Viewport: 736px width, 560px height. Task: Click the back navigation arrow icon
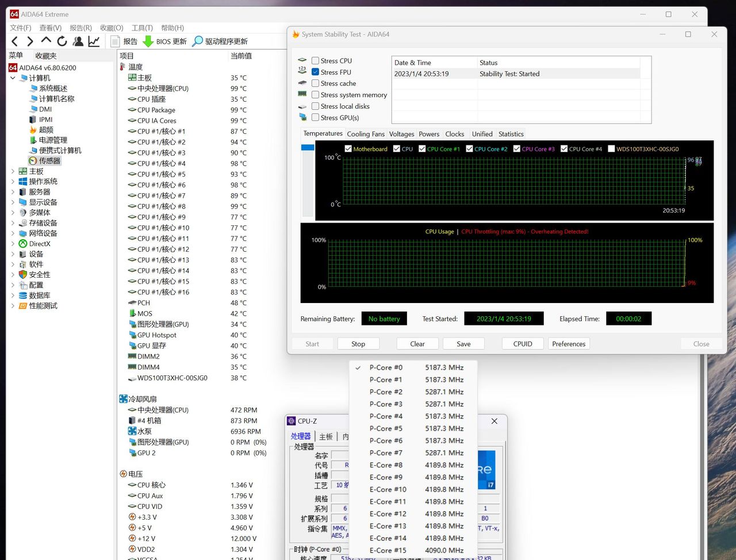[x=15, y=41]
